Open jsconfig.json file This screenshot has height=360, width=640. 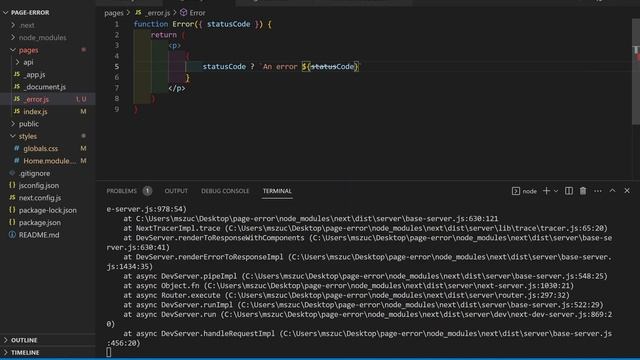click(39, 185)
